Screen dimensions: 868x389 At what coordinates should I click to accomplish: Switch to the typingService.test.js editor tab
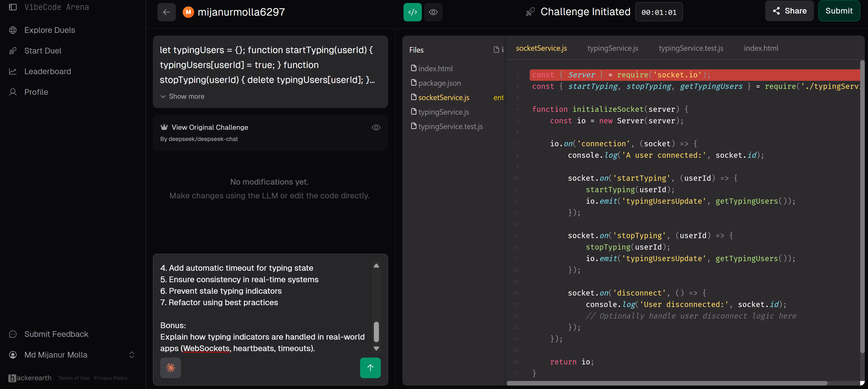pyautogui.click(x=691, y=48)
